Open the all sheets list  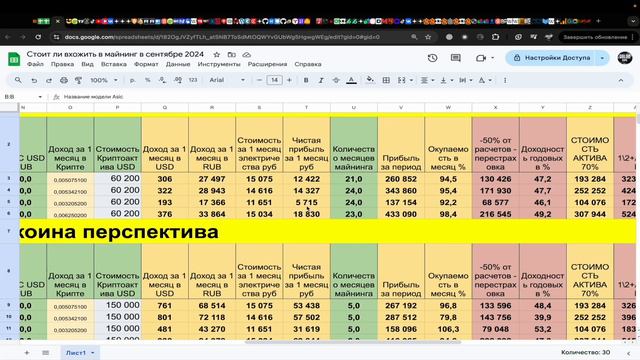[45, 353]
